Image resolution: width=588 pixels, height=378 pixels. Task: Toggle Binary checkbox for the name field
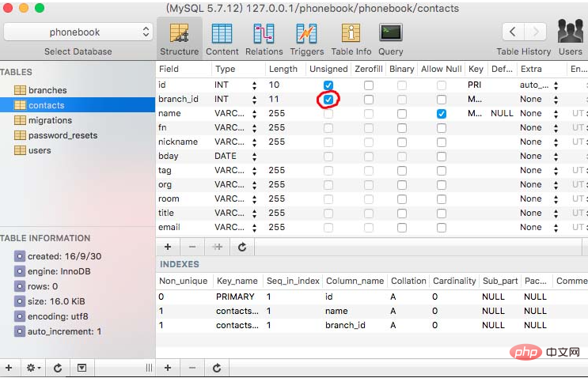(402, 114)
